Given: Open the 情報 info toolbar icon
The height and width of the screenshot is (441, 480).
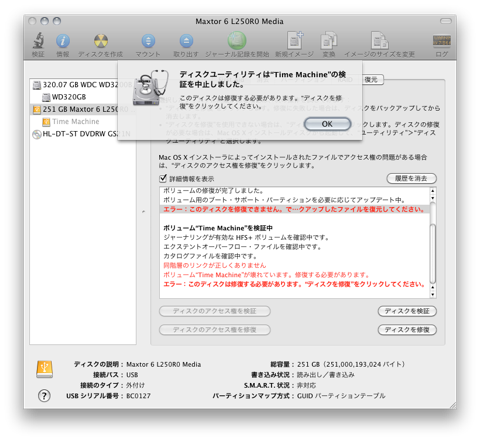Looking at the screenshot, I should tap(63, 41).
